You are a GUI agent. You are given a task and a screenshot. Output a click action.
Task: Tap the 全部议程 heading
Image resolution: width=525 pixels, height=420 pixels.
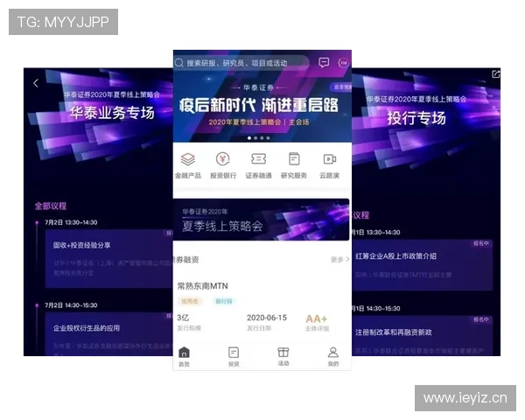(51, 206)
